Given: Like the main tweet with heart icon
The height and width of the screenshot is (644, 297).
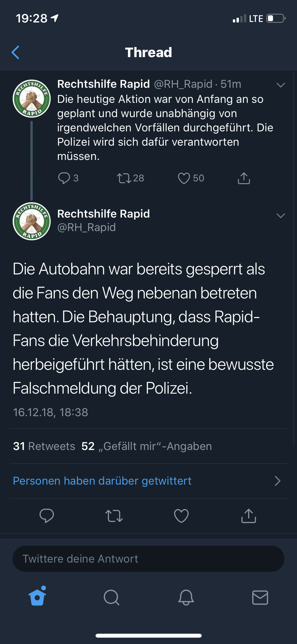Looking at the screenshot, I should (x=181, y=516).
